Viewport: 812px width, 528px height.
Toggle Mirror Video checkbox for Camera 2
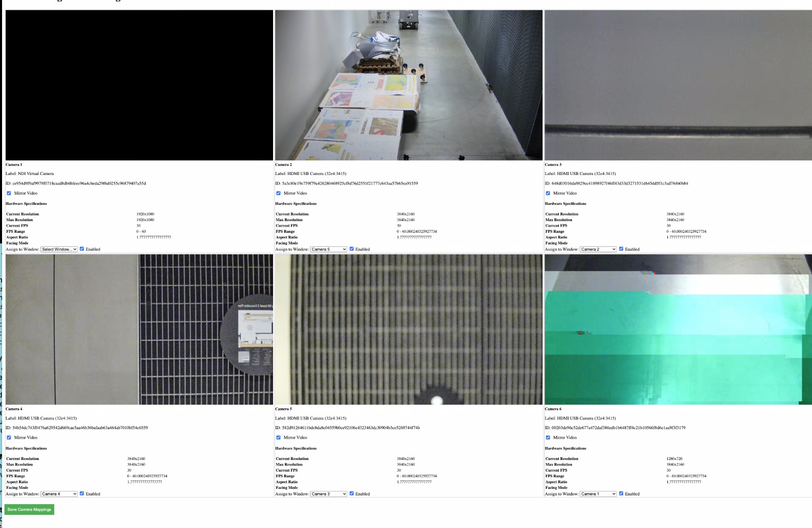point(278,193)
